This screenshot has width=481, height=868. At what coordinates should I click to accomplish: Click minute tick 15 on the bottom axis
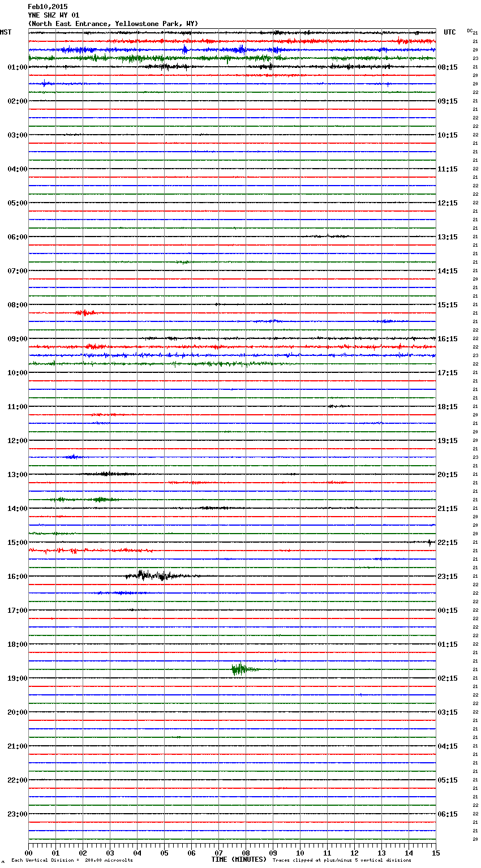(x=436, y=853)
